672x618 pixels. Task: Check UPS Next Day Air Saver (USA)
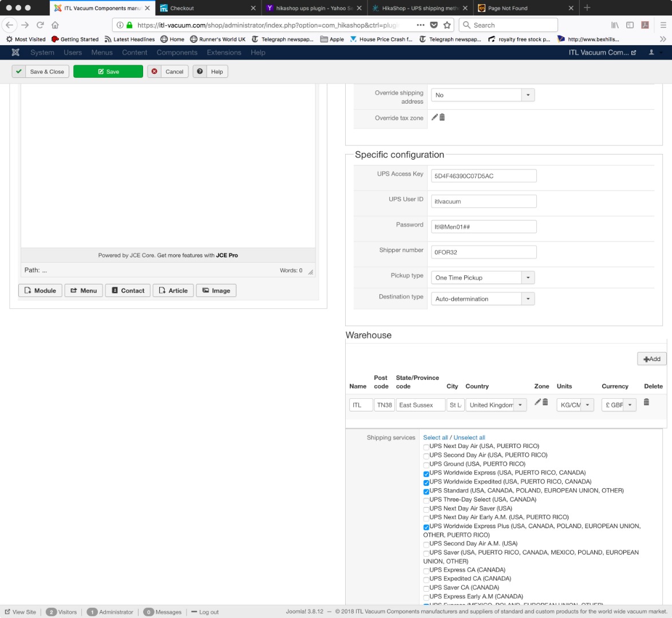(x=426, y=510)
